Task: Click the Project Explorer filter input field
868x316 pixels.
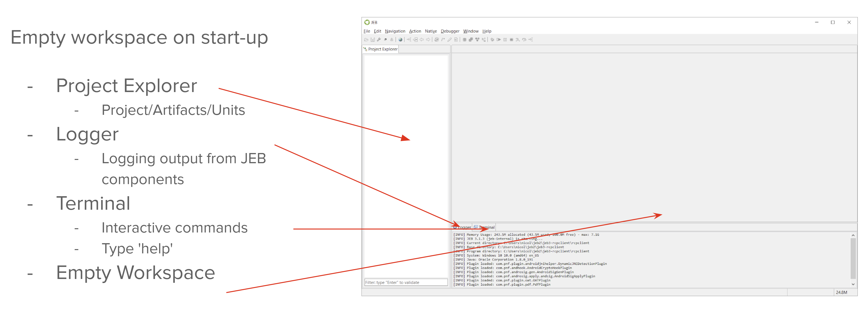Action: click(x=406, y=282)
